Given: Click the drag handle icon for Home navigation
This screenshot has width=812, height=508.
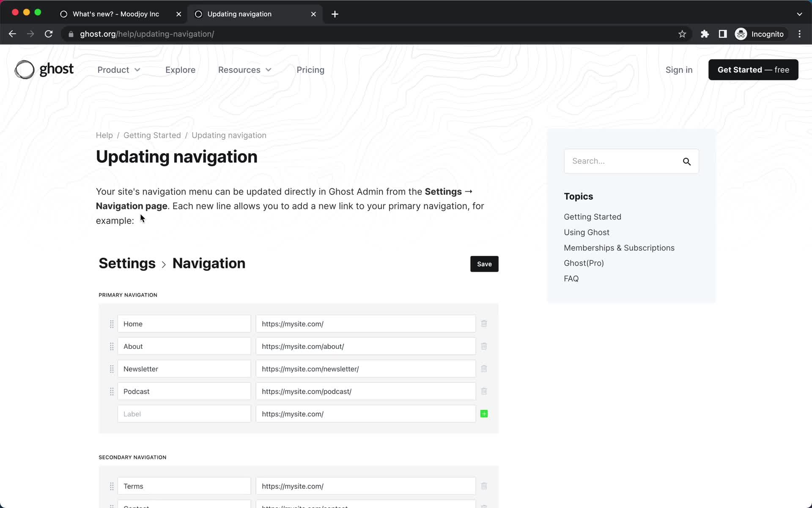Looking at the screenshot, I should 111,324.
